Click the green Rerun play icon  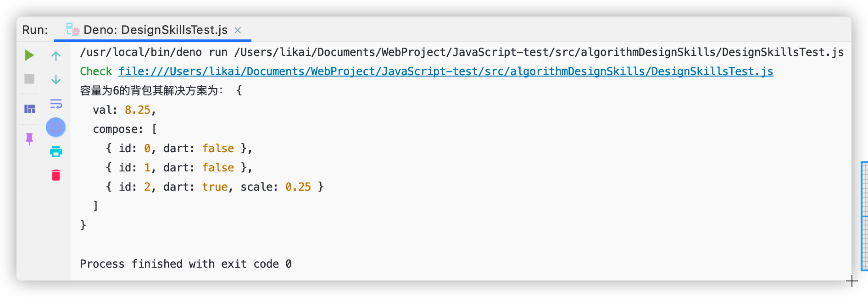pyautogui.click(x=29, y=55)
